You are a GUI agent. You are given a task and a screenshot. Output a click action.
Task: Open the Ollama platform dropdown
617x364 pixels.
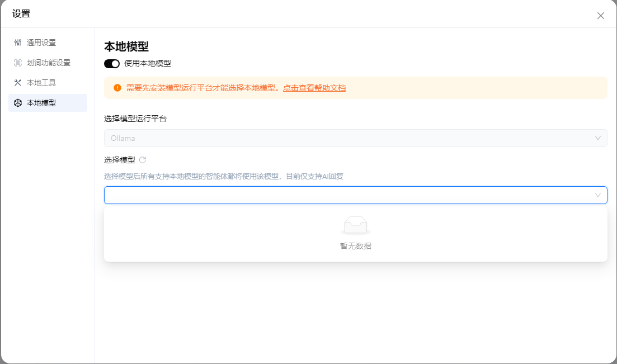click(x=347, y=138)
